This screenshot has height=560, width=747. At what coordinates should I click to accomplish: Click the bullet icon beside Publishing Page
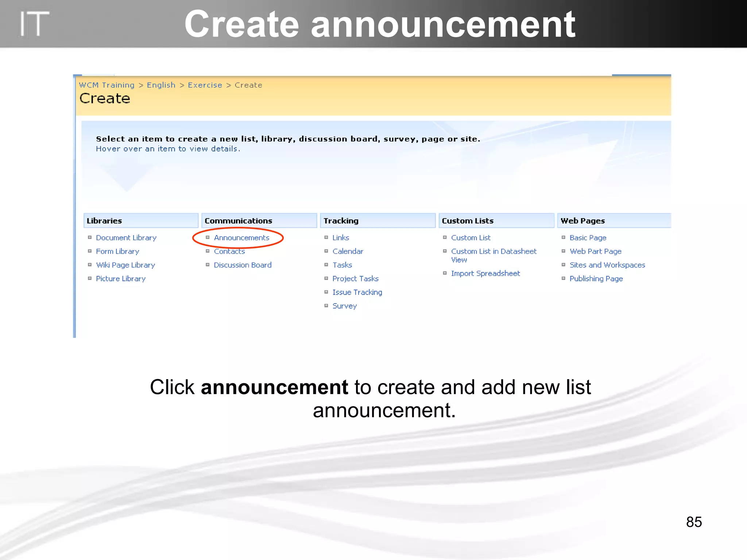[564, 278]
